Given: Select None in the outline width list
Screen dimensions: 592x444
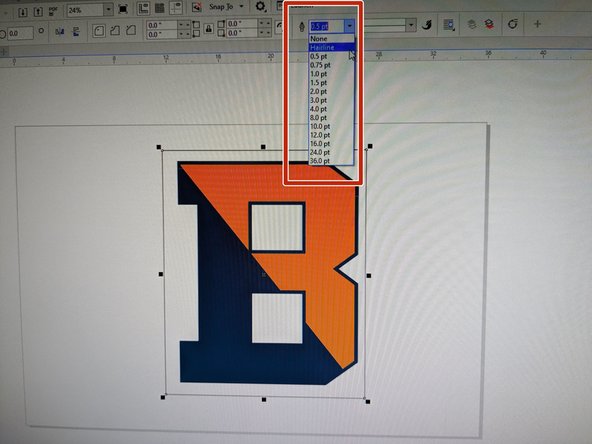Looking at the screenshot, I should (331, 39).
